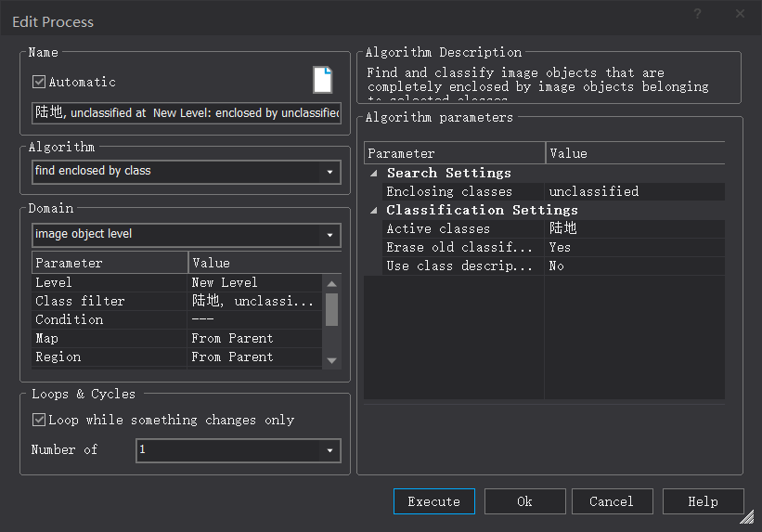Toggle Loop while something changes only
Screen dimensions: 762x532
[x=39, y=420]
